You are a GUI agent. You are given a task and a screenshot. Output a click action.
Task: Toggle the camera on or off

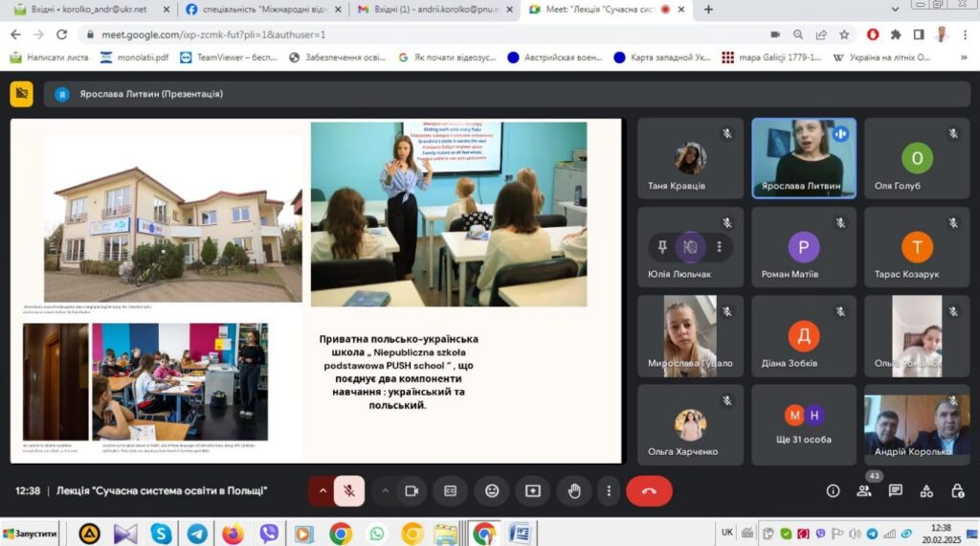pos(412,490)
